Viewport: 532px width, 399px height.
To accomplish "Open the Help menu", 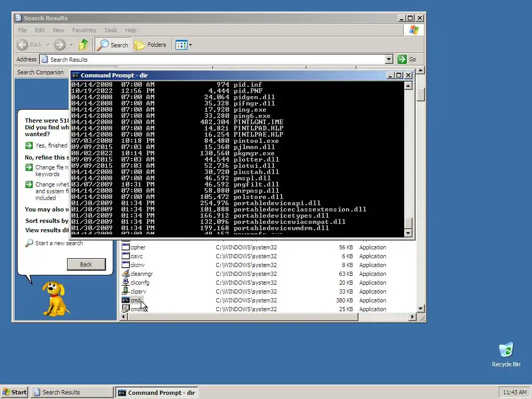I will pos(130,30).
